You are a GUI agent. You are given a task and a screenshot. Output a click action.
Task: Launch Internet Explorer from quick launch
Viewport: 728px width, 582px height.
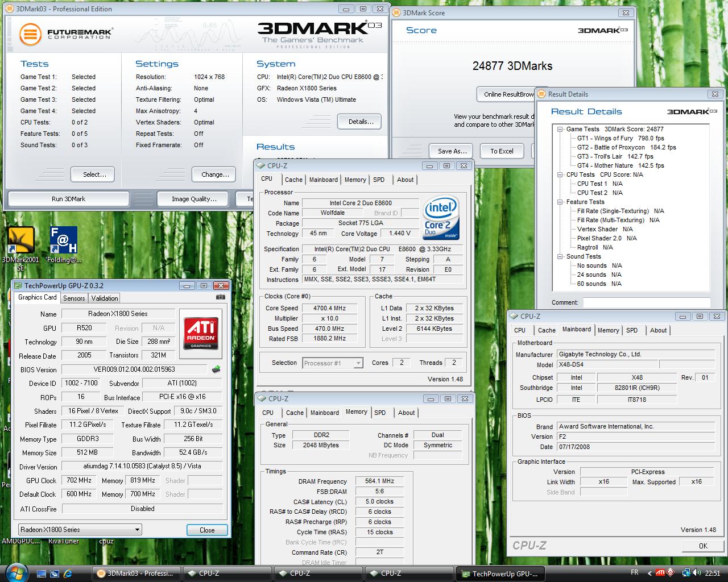[x=68, y=573]
